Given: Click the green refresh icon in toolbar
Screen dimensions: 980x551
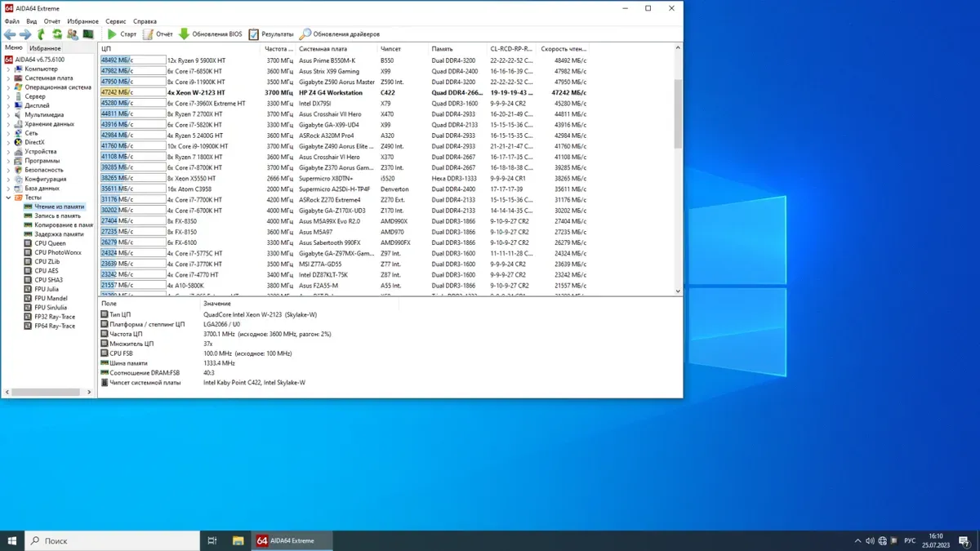Looking at the screenshot, I should coord(57,34).
